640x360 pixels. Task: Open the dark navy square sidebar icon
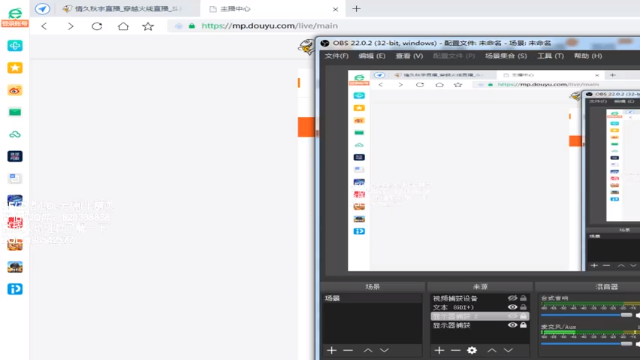pyautogui.click(x=15, y=156)
